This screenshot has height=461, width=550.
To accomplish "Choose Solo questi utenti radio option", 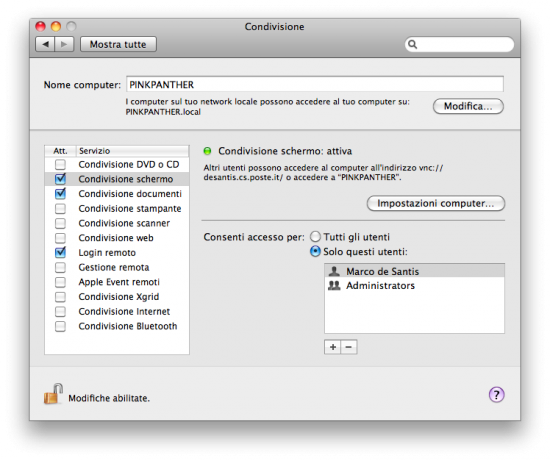I will [x=315, y=252].
